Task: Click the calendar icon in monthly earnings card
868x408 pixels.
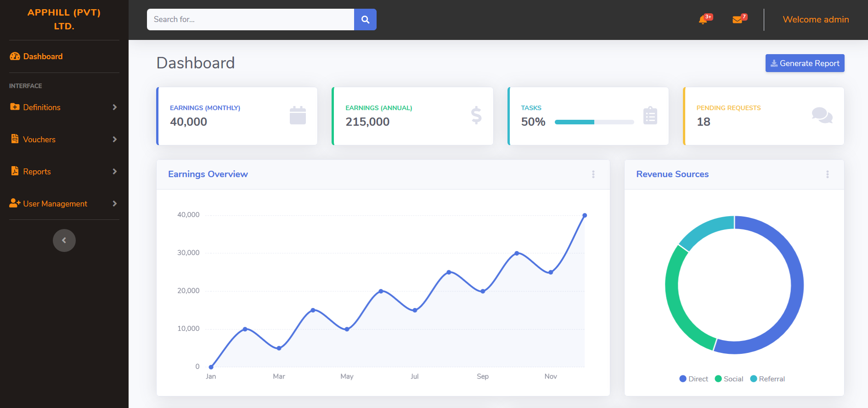Action: click(x=298, y=115)
